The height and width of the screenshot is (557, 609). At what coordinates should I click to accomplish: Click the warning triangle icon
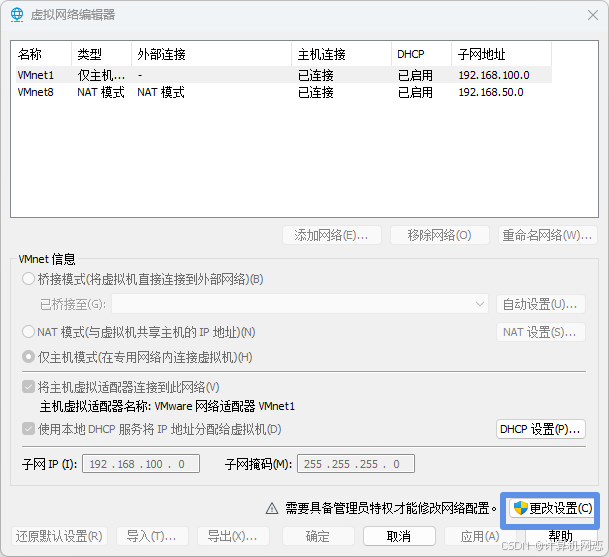pyautogui.click(x=272, y=508)
